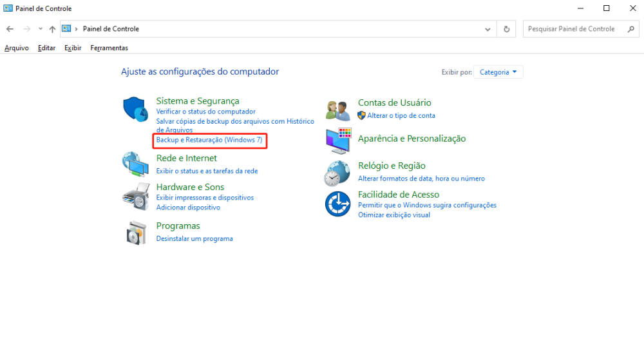Screen dimensions: 644x364
Task: Click the back navigation arrow
Action: (x=10, y=29)
